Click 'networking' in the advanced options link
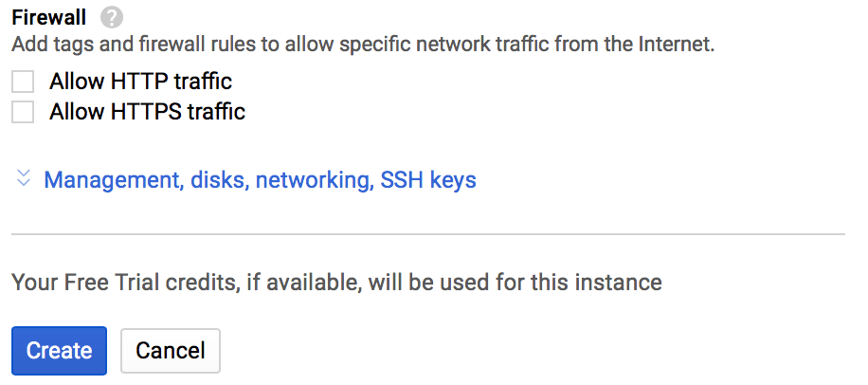This screenshot has width=868, height=385. click(312, 179)
